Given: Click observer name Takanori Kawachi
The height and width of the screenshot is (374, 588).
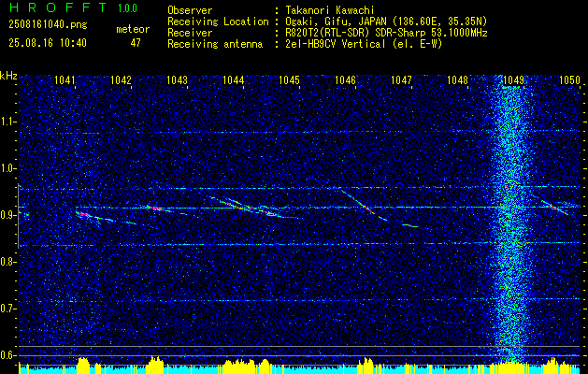Looking at the screenshot, I should pyautogui.click(x=330, y=10).
